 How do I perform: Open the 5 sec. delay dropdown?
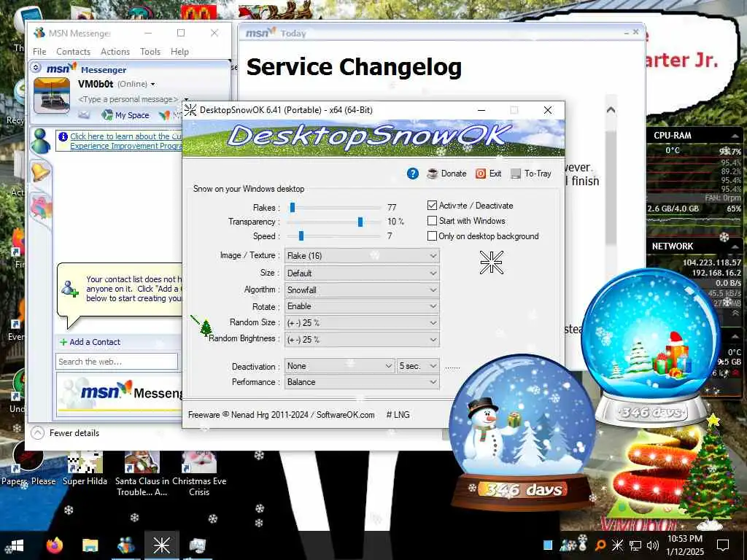pos(418,366)
